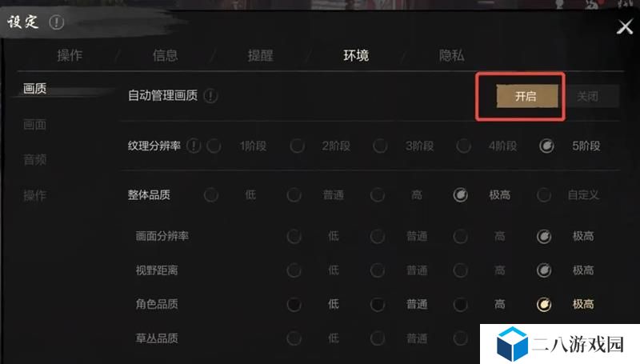Close the settings panel with X

tap(625, 27)
